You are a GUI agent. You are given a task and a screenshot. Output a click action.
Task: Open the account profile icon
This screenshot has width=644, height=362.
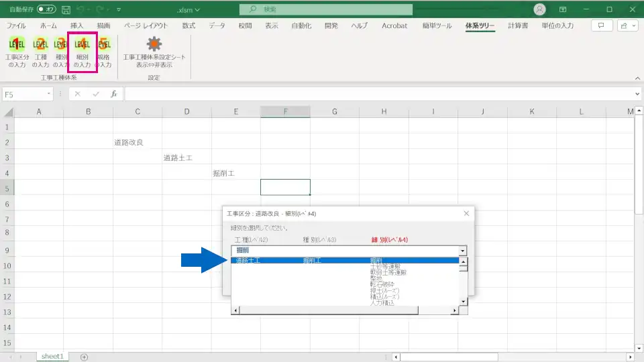click(x=539, y=9)
